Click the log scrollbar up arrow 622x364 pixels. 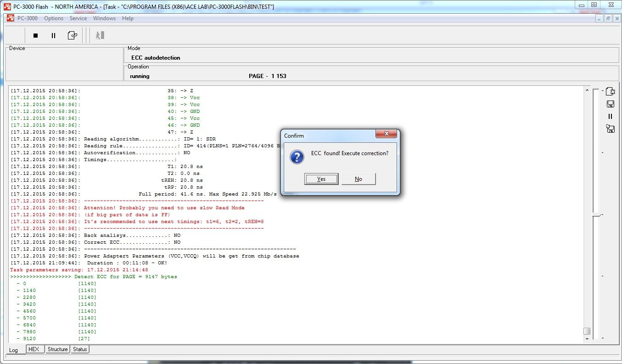click(x=587, y=91)
